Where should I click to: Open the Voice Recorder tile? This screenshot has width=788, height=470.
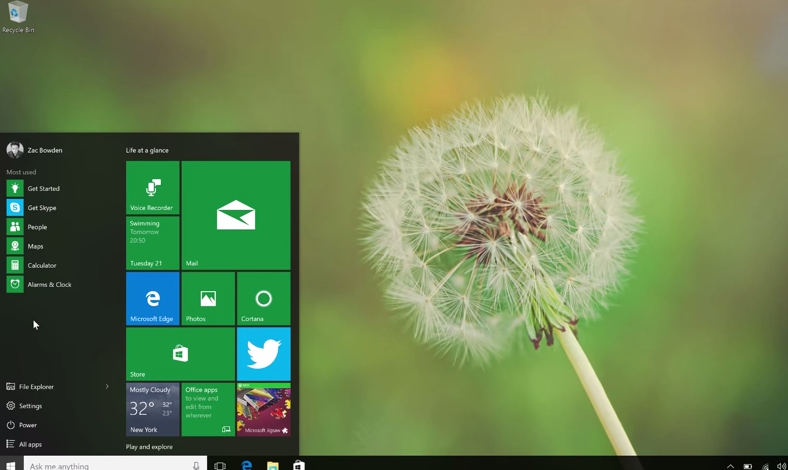pyautogui.click(x=153, y=187)
